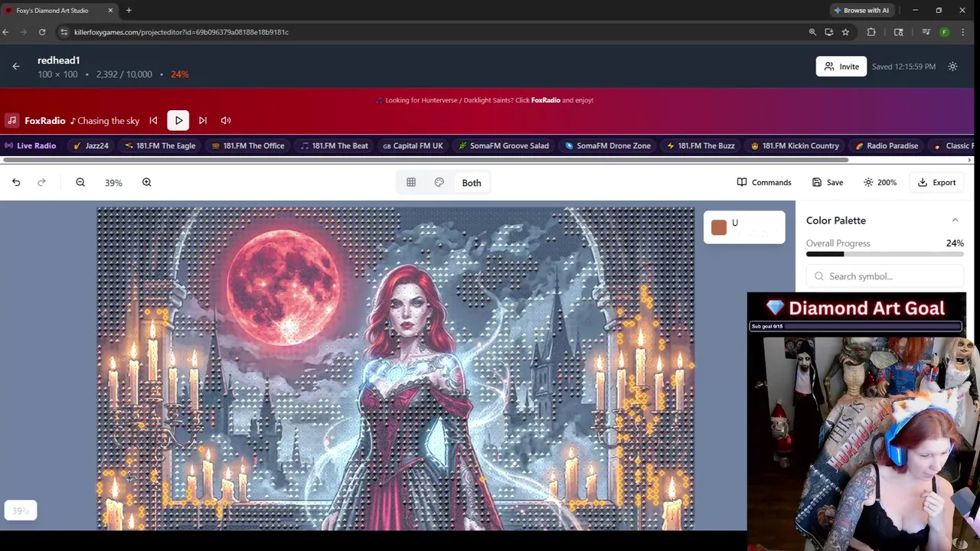The width and height of the screenshot is (980, 551).
Task: Click the 24% progress in header
Action: [180, 74]
